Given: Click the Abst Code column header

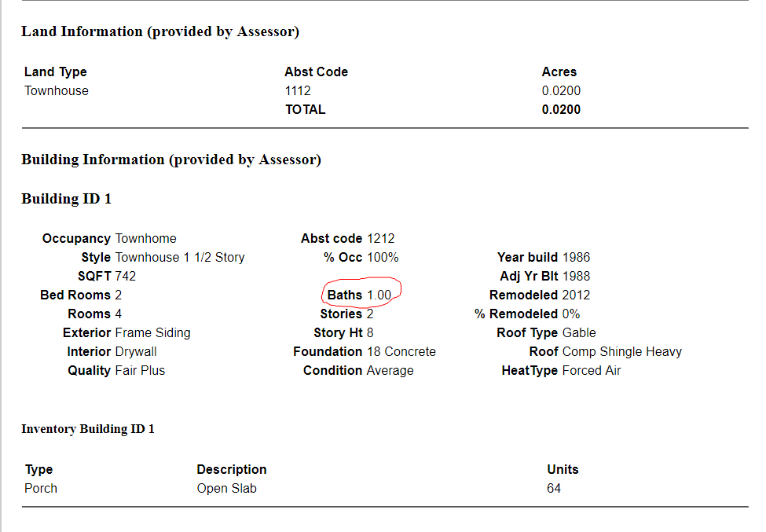Looking at the screenshot, I should pyautogui.click(x=316, y=72).
